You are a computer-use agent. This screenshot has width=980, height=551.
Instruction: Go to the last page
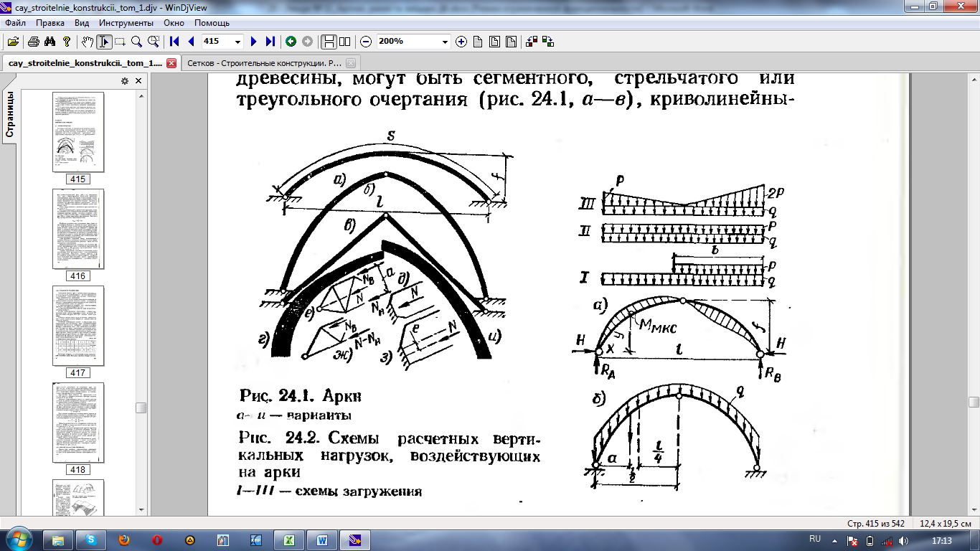tap(270, 42)
